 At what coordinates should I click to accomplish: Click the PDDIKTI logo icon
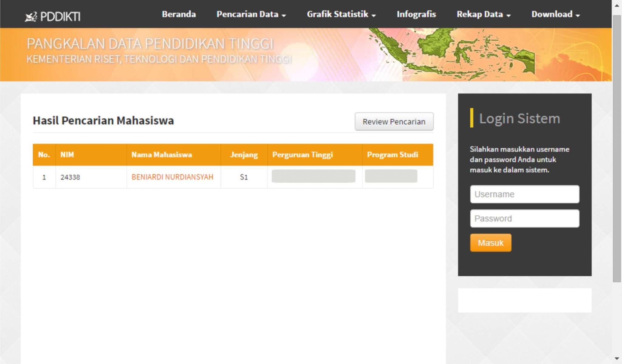[31, 16]
